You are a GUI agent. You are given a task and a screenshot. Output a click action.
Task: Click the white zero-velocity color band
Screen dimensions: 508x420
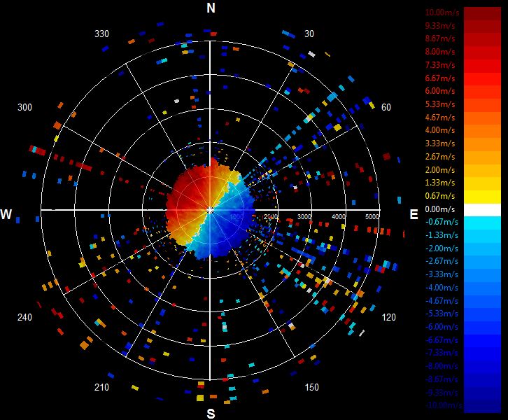[x=482, y=210]
